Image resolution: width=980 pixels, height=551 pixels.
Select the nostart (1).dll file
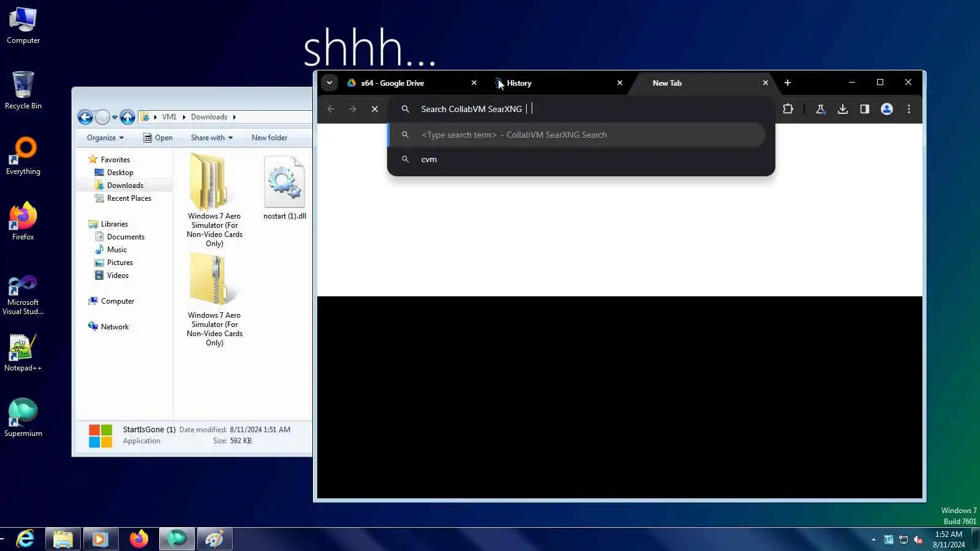click(x=285, y=187)
